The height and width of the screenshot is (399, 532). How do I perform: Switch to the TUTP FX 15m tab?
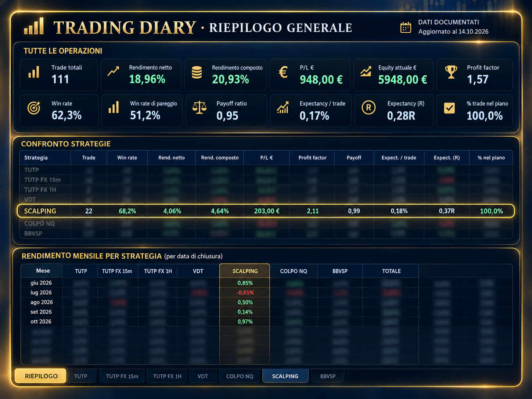point(122,376)
